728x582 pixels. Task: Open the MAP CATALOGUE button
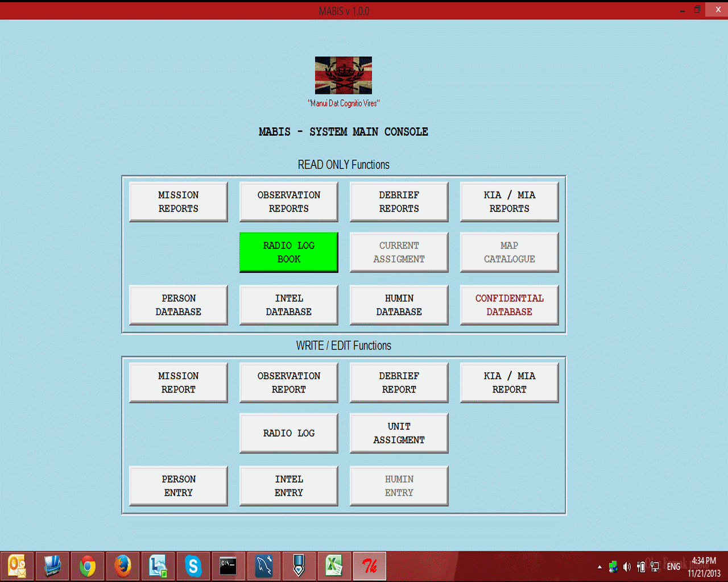coord(510,252)
